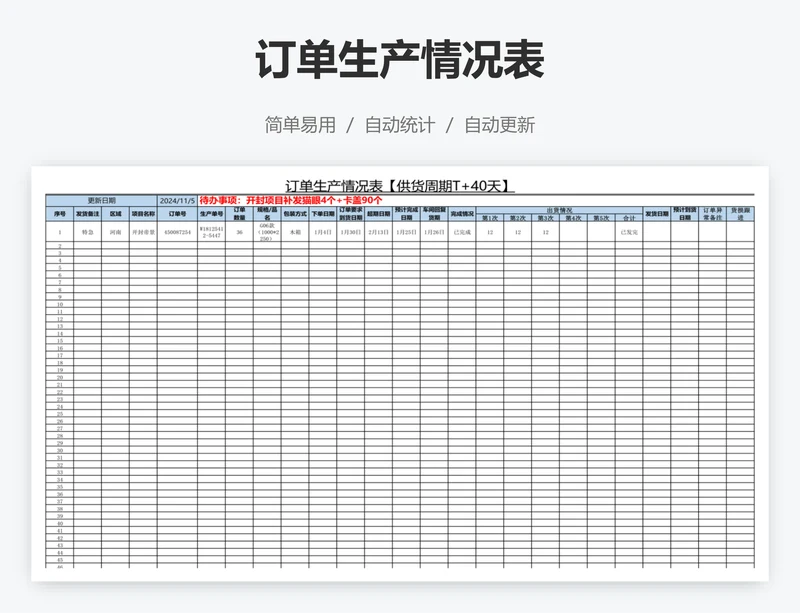
Task: Select the 区域 column header
Action: click(x=115, y=214)
